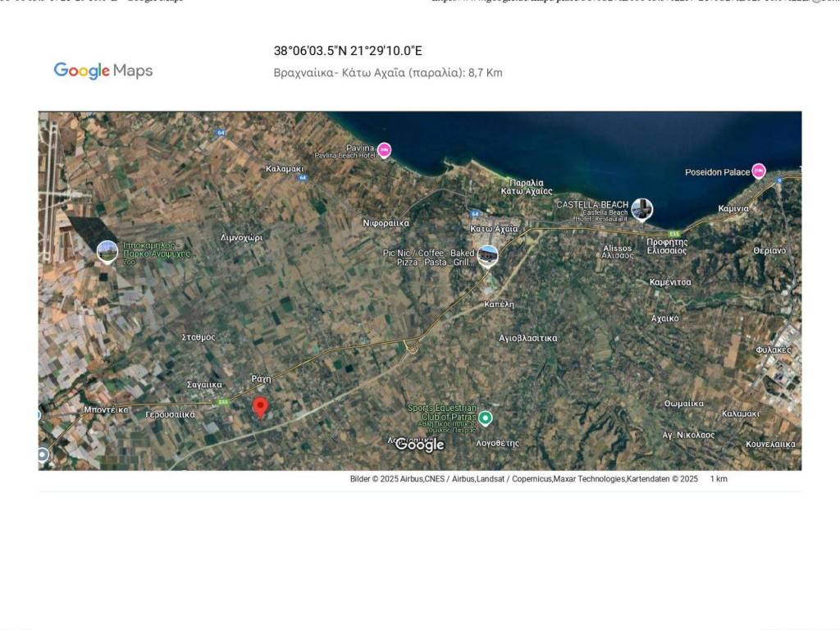This screenshot has height=630, width=840.
Task: Click the Zoo park photo marker
Action: point(107,251)
